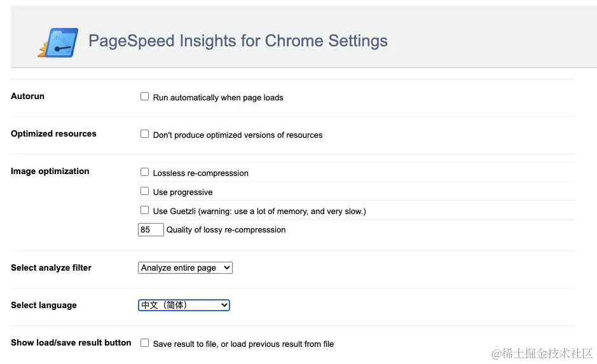Click the PageSpeed Insights for Chrome Settings title

pyautogui.click(x=238, y=41)
